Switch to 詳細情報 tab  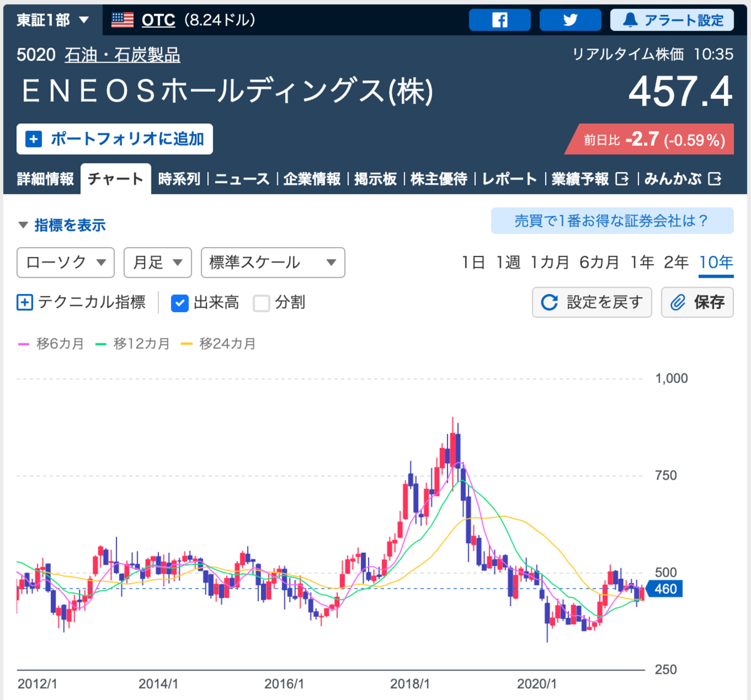pyautogui.click(x=45, y=179)
